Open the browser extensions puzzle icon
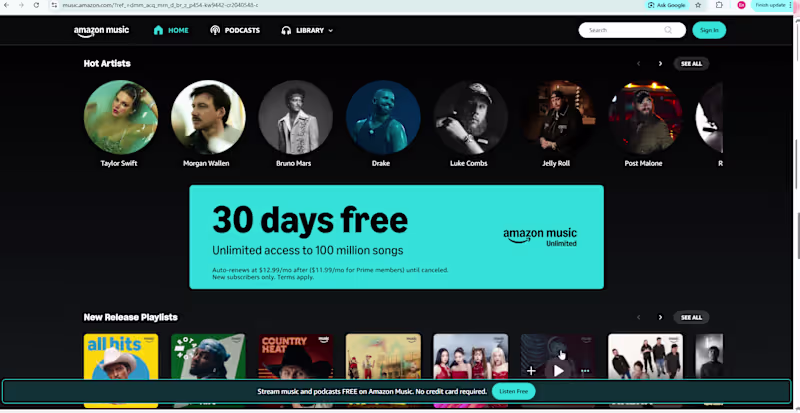The image size is (800, 413). point(719,5)
